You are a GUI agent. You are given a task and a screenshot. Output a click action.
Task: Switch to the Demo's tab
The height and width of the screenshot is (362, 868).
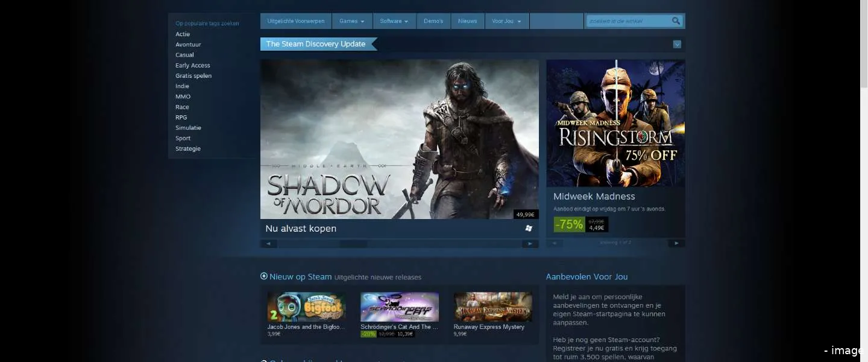point(433,21)
